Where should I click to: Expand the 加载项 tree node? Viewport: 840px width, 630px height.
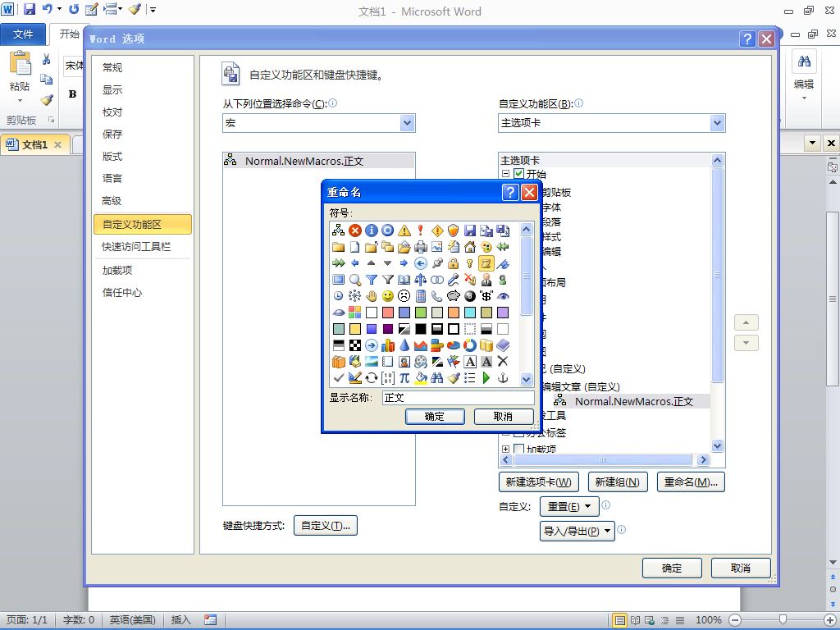click(505, 449)
